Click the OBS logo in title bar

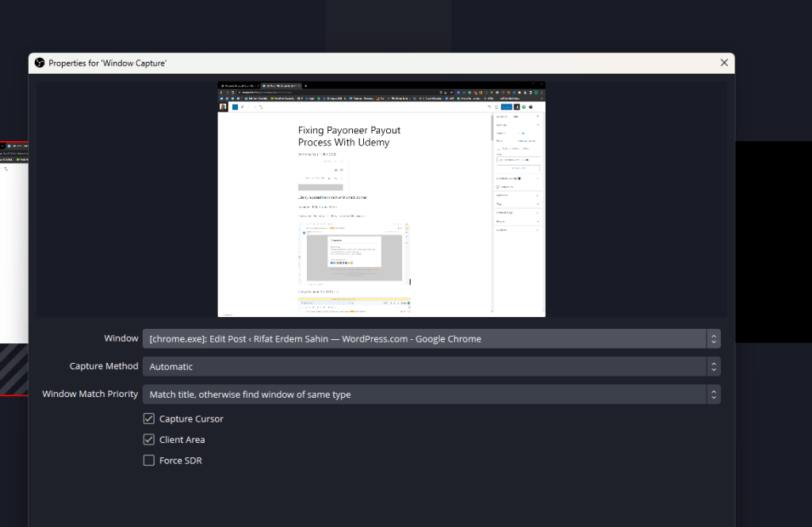(x=40, y=63)
